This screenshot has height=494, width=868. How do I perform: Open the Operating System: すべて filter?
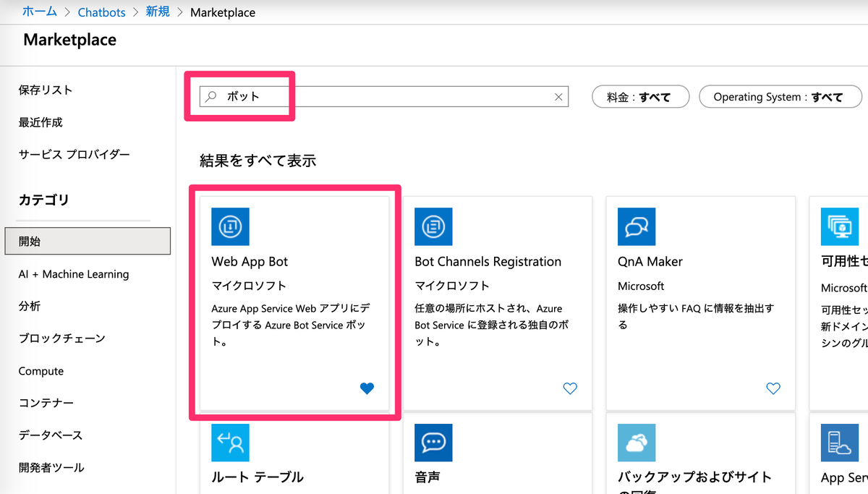point(780,96)
